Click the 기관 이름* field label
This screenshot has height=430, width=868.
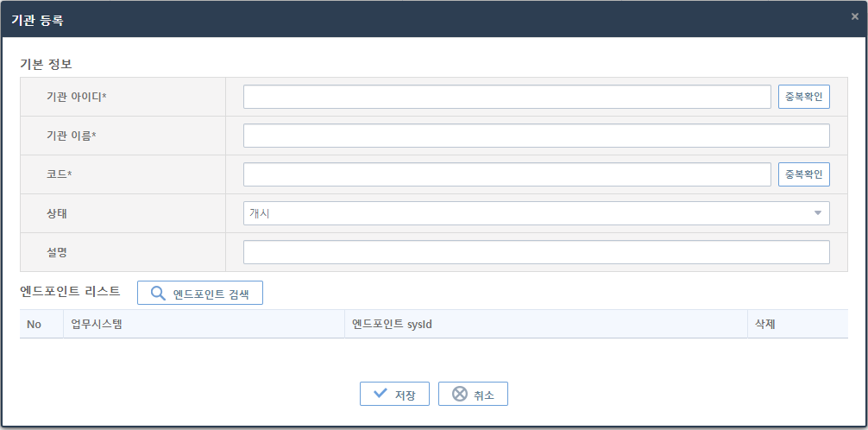(x=72, y=136)
